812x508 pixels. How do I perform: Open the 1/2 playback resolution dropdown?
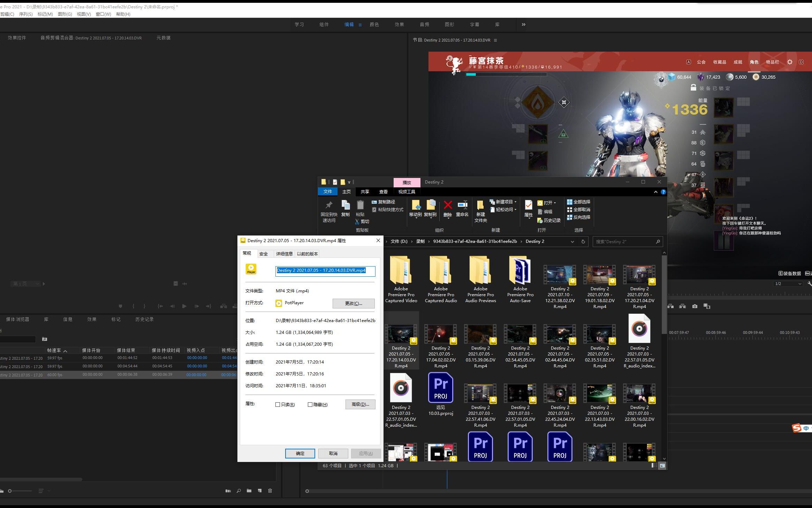[788, 284]
